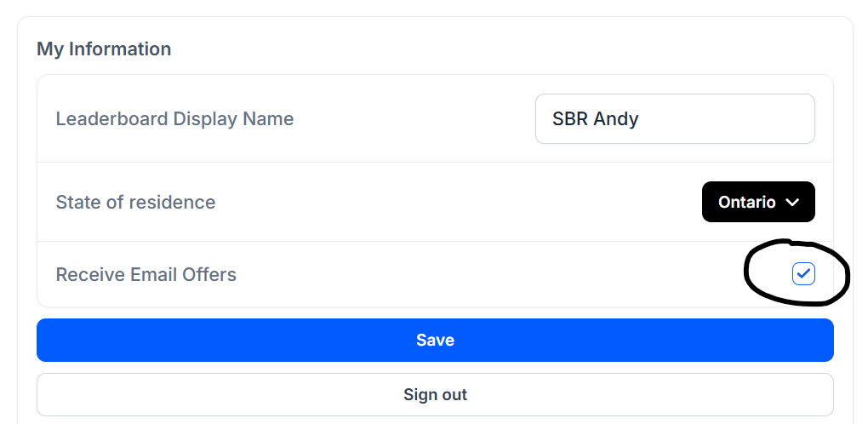Screen dimensions: 868x424
Task: Click the Leaderboard Display Name label
Action: click(x=175, y=119)
